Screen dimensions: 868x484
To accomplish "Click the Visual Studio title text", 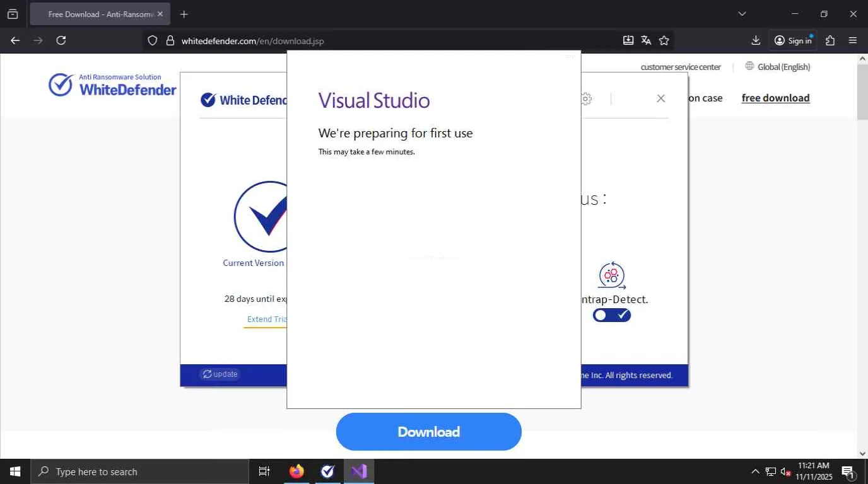I will 374,100.
